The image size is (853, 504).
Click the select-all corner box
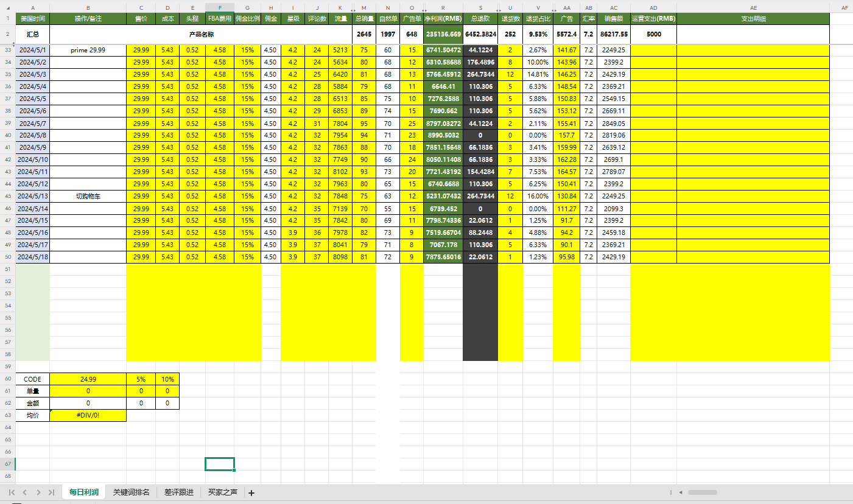pyautogui.click(x=7, y=7)
